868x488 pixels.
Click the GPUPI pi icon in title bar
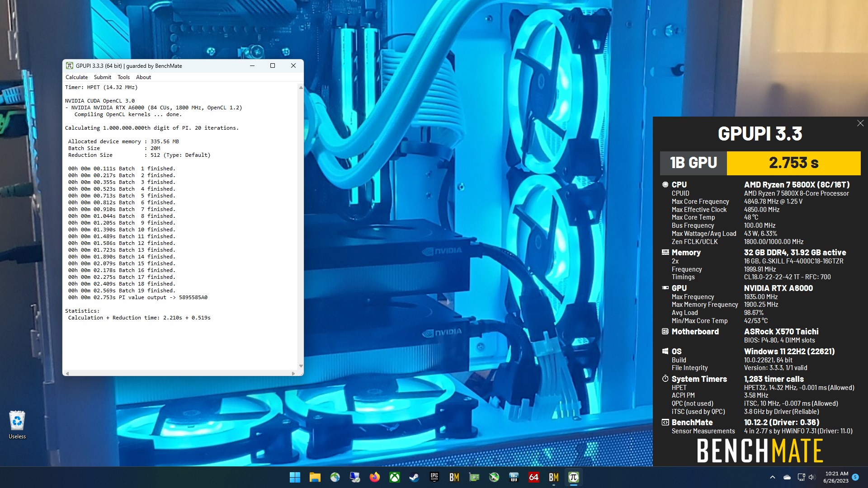click(70, 66)
